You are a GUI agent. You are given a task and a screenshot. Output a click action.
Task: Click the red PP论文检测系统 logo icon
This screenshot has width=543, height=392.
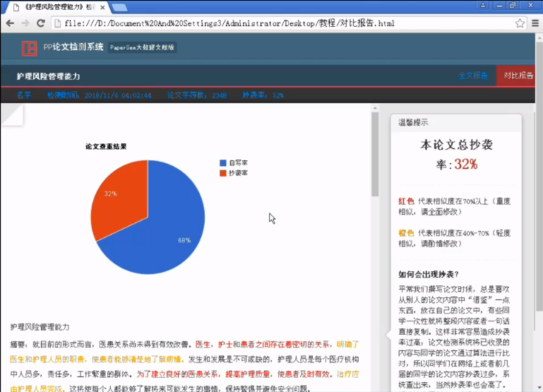[30, 48]
